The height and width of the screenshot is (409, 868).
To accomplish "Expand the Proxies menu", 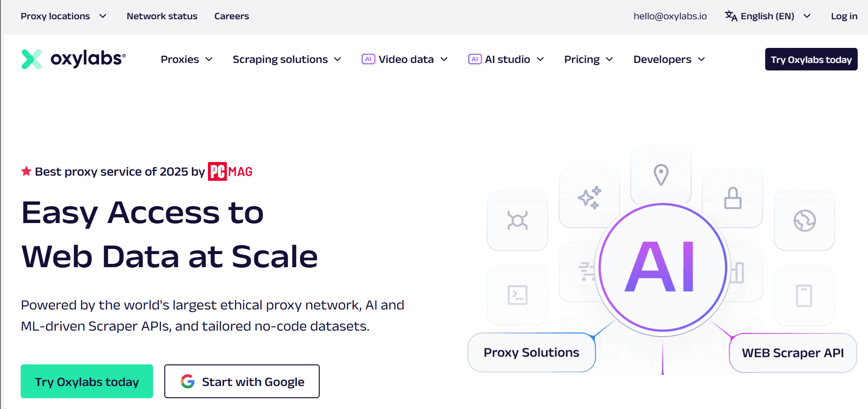I will pyautogui.click(x=186, y=60).
